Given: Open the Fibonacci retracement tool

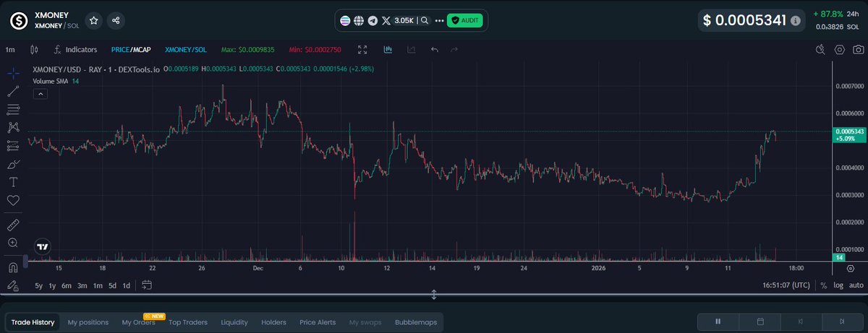Looking at the screenshot, I should (x=13, y=109).
